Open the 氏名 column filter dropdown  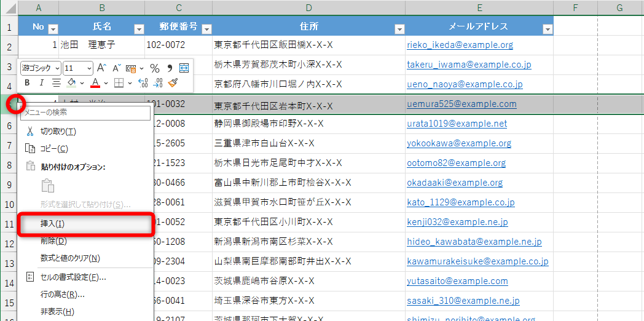[x=139, y=29]
